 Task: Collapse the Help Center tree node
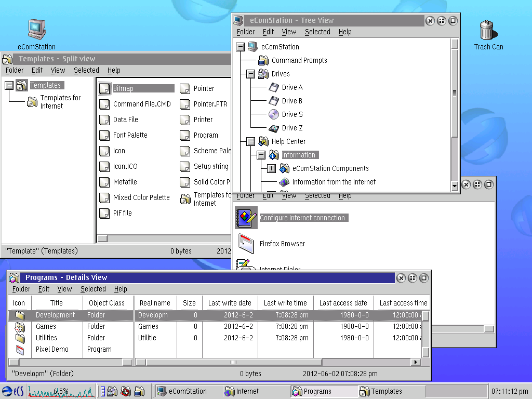(250, 141)
